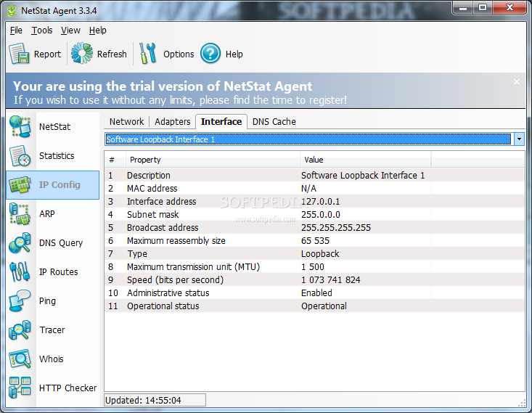Screen dimensions: 532x413
Task: Switch to the Adapters tab
Action: point(172,121)
